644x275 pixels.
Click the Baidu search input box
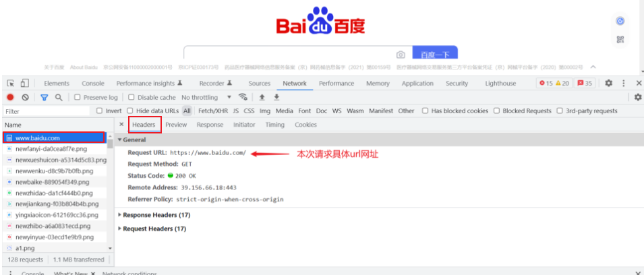click(289, 53)
